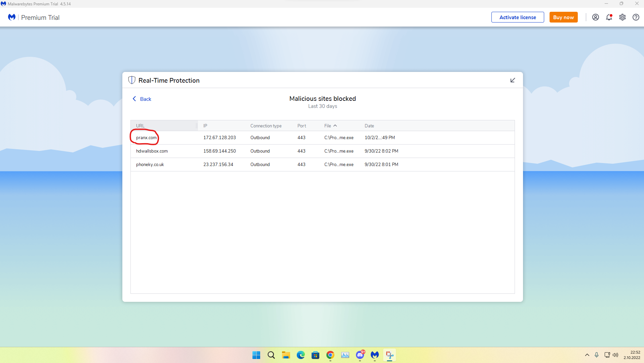Click Activate license button
Viewport: 644px width, 363px height.
pos(518,17)
